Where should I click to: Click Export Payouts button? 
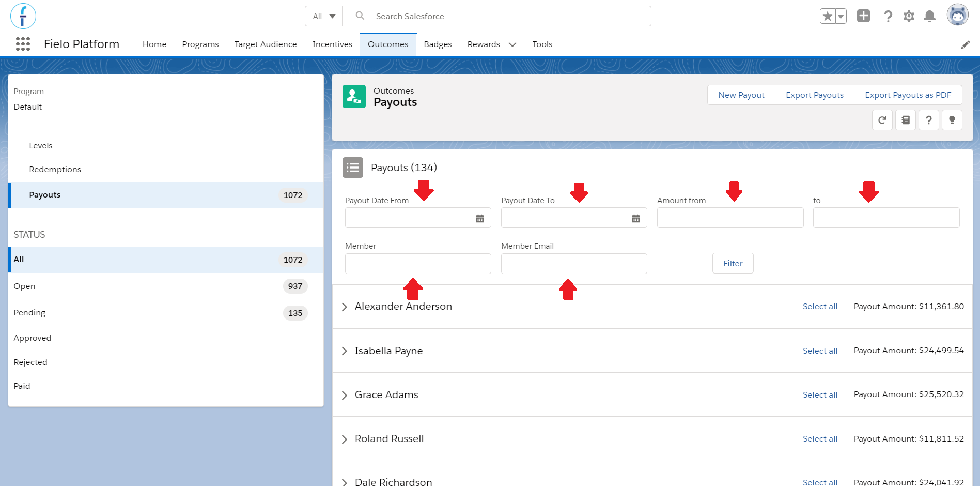(x=815, y=95)
